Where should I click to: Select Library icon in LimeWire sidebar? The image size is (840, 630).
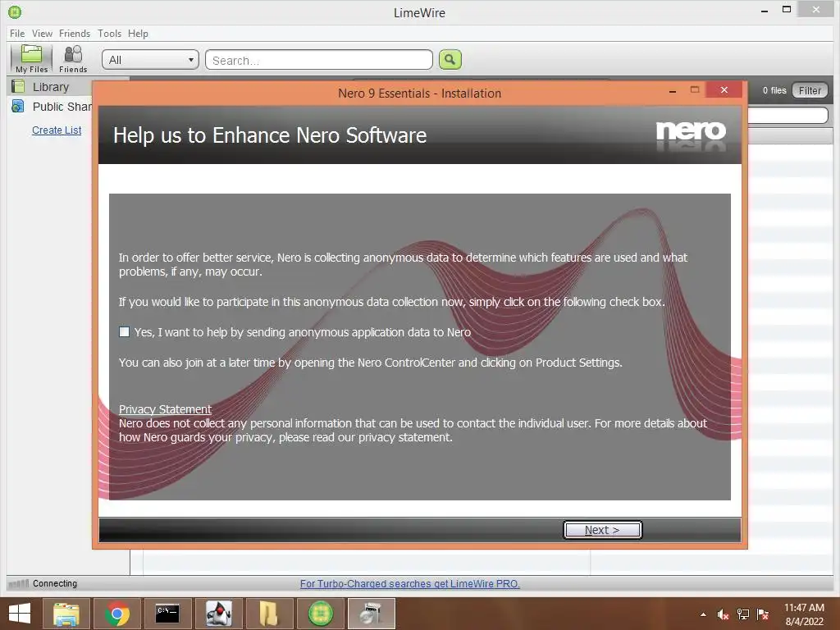pyautogui.click(x=18, y=86)
